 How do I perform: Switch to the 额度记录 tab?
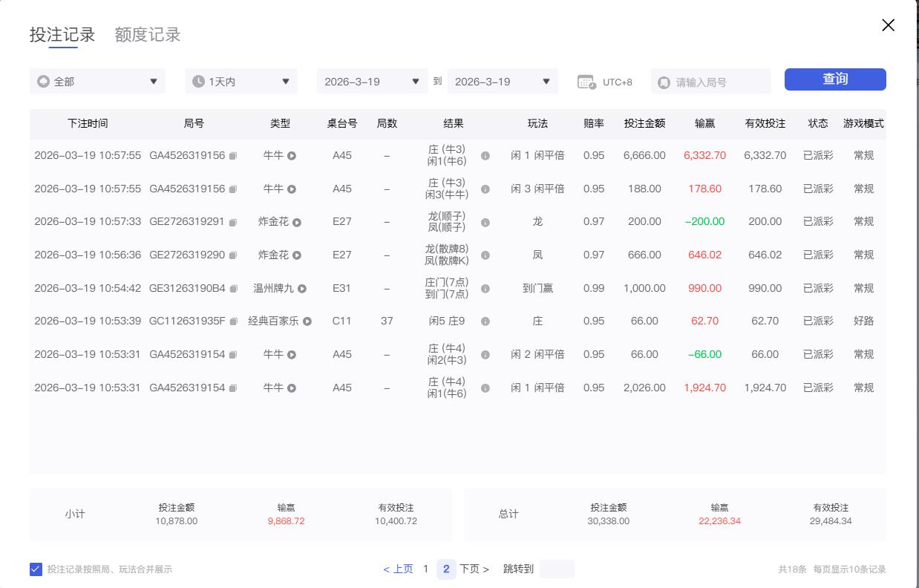(146, 34)
